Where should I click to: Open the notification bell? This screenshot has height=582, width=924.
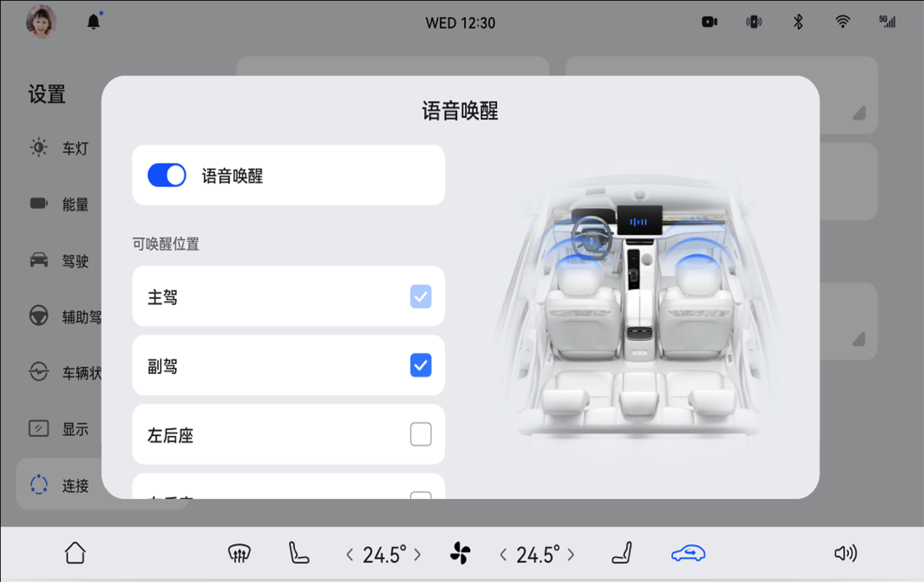93,22
